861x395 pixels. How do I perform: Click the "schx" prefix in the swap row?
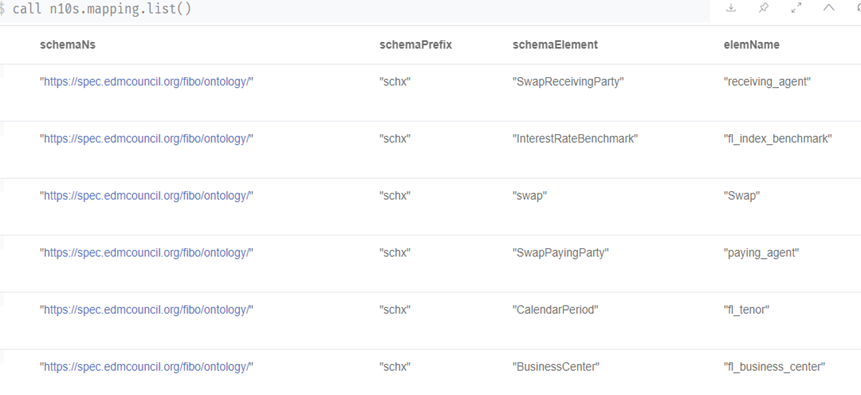click(395, 196)
